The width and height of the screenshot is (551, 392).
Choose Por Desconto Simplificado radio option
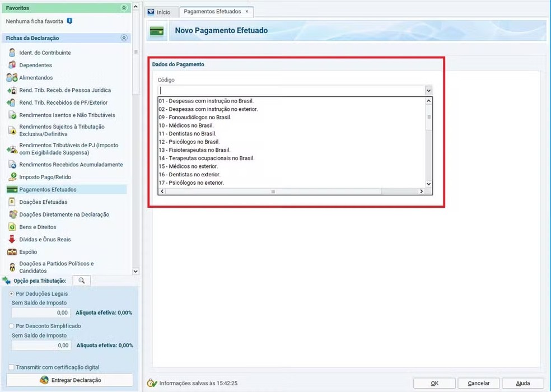12,326
